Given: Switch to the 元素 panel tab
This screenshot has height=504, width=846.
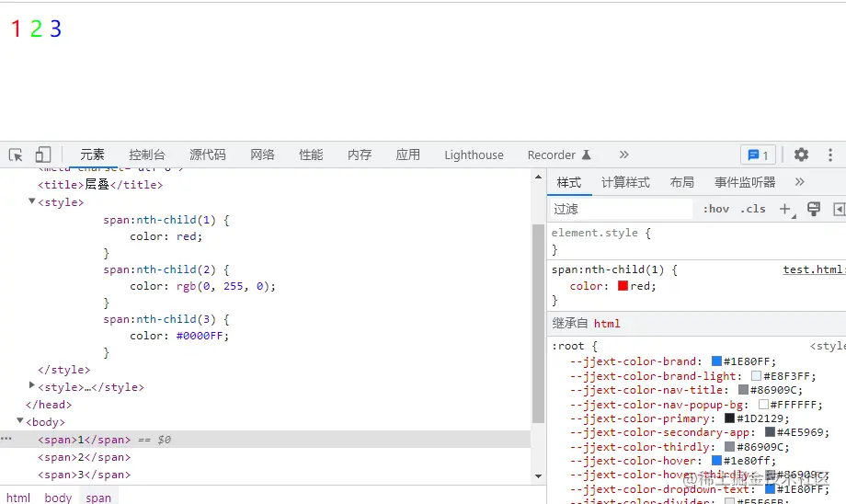Looking at the screenshot, I should tap(92, 155).
